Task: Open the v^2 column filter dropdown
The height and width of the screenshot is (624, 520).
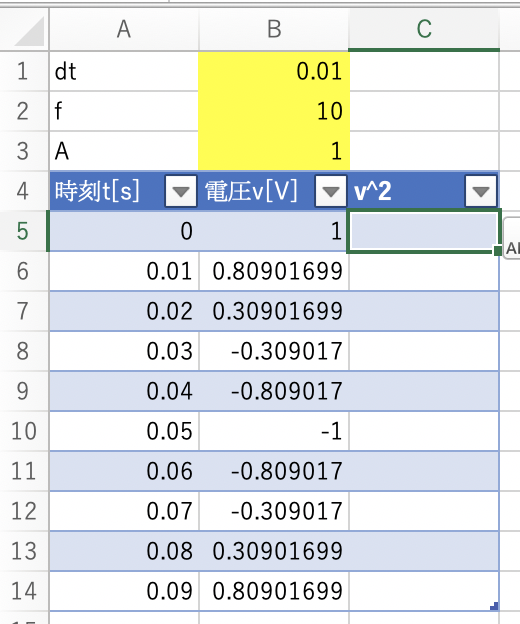Action: 481,191
